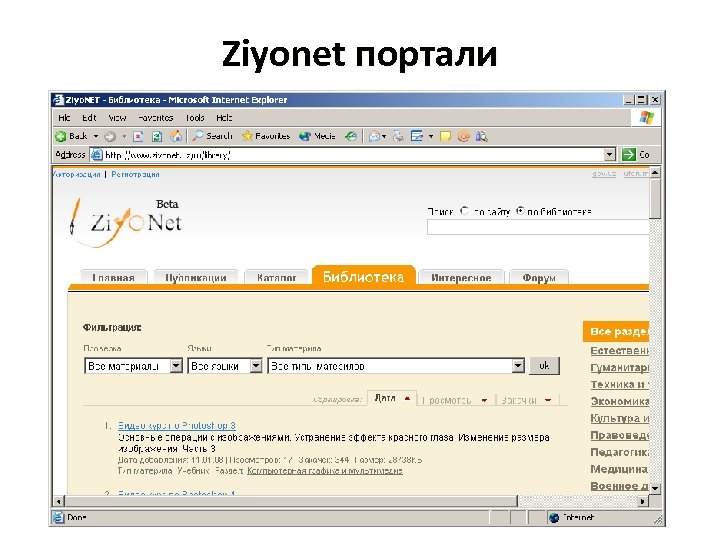Screen dimensions: 720x540
Task: Click the History toolbar icon
Action: click(x=351, y=136)
